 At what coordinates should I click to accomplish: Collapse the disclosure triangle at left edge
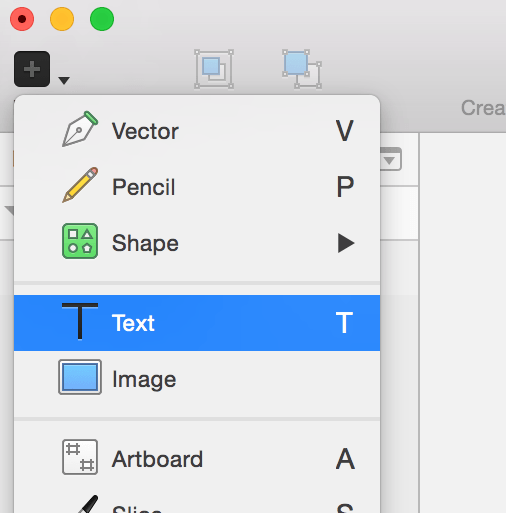(x=9, y=210)
